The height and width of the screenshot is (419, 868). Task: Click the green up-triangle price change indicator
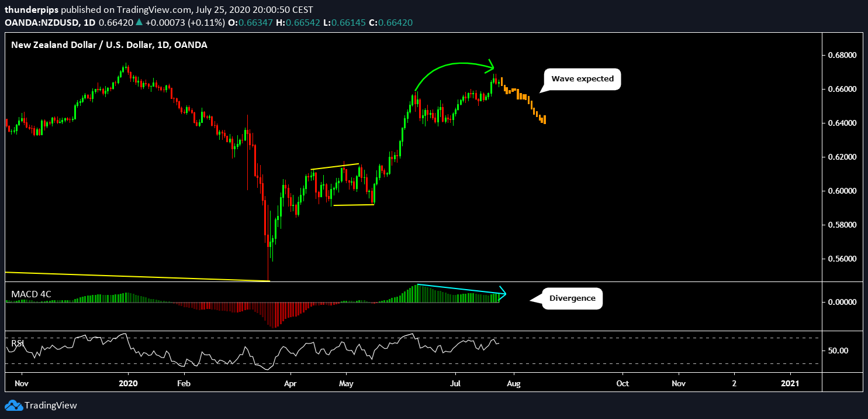click(x=139, y=23)
